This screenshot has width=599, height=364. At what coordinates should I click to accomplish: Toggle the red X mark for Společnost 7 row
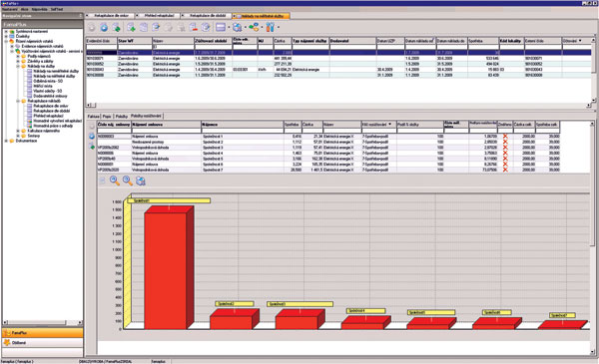505,170
